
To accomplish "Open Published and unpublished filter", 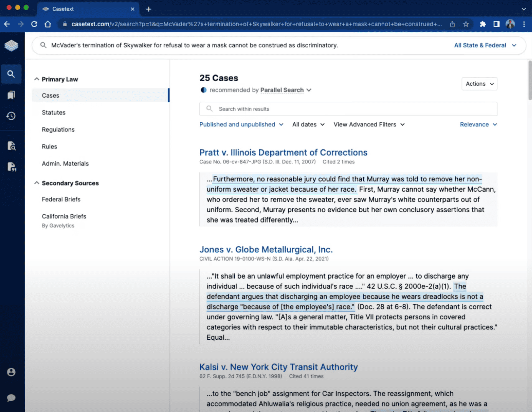I will point(241,124).
